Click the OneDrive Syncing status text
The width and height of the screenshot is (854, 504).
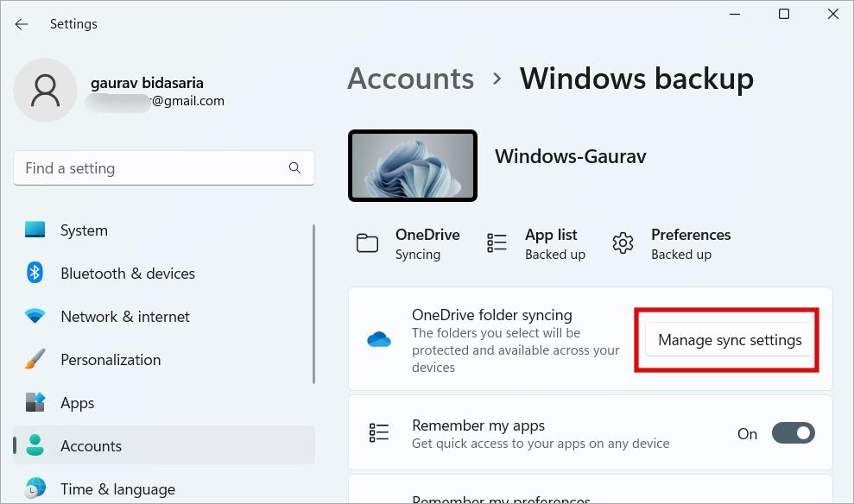(x=418, y=255)
